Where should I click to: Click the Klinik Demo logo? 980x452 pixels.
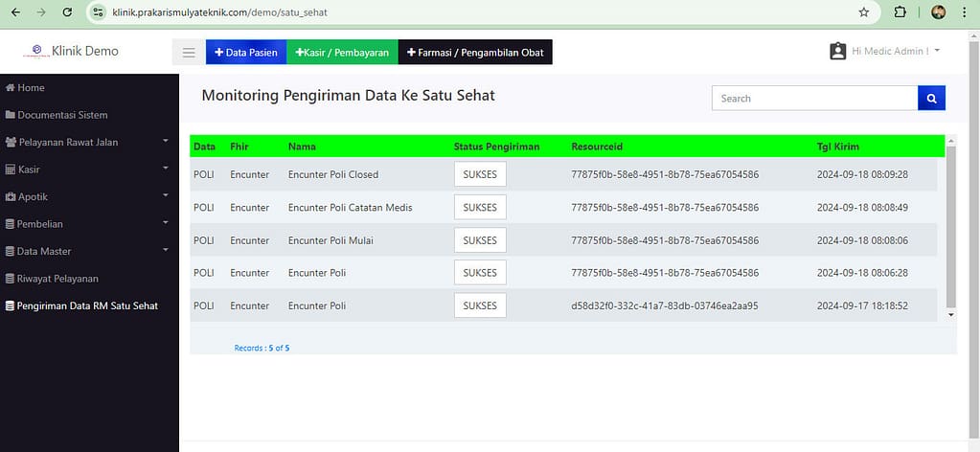click(38, 51)
